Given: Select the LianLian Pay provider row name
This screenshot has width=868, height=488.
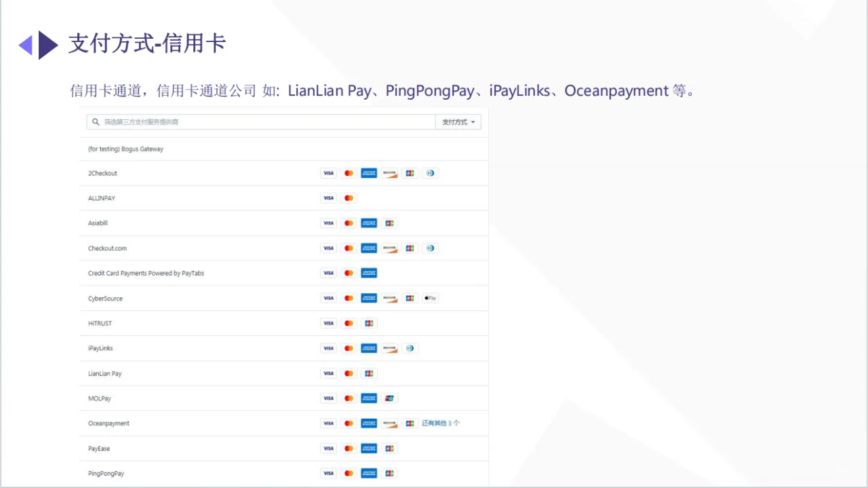Looking at the screenshot, I should click(105, 373).
